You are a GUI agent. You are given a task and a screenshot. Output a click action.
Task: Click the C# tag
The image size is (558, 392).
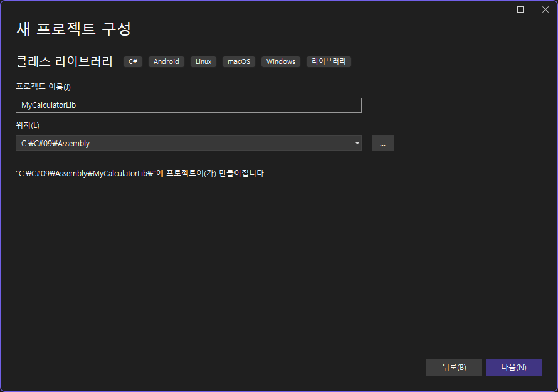click(133, 61)
